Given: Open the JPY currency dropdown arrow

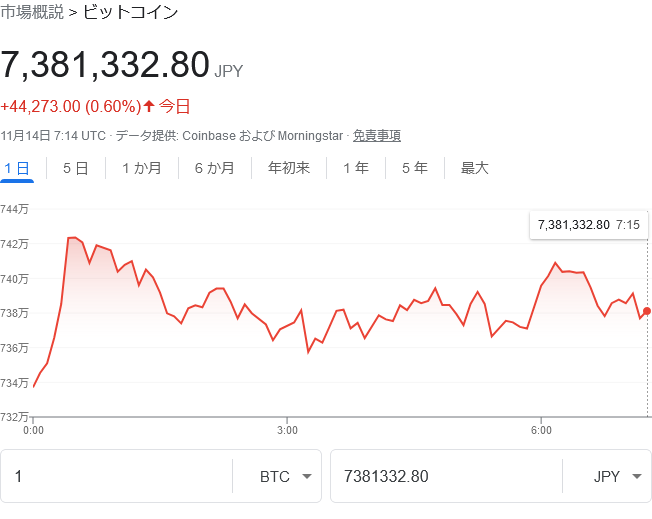Looking at the screenshot, I should point(636,477).
